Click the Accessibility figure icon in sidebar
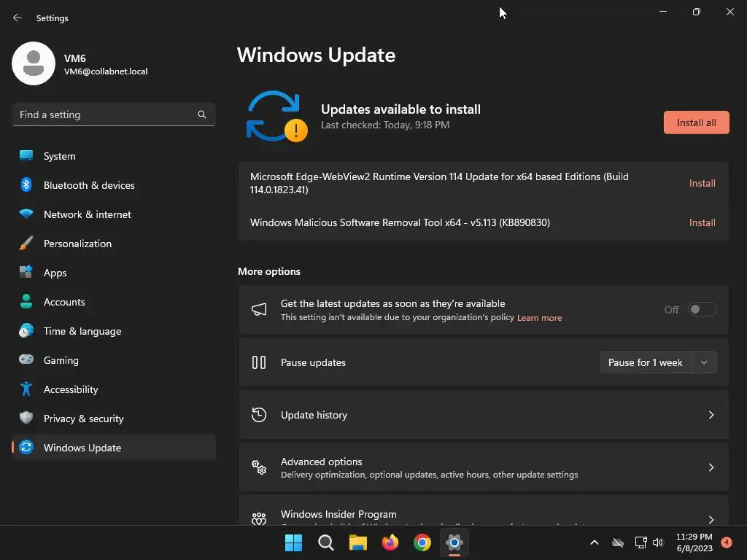Viewport: 747px width, 560px height. coord(26,389)
